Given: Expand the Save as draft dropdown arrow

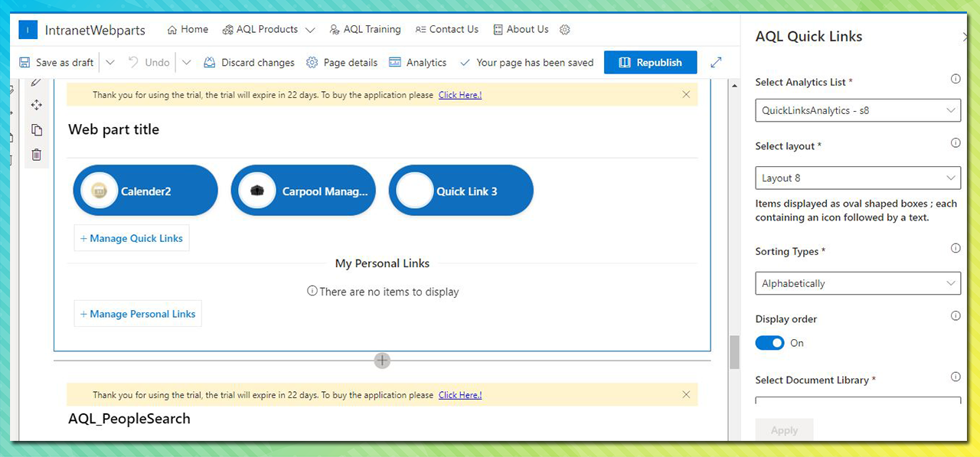Looking at the screenshot, I should point(109,63).
